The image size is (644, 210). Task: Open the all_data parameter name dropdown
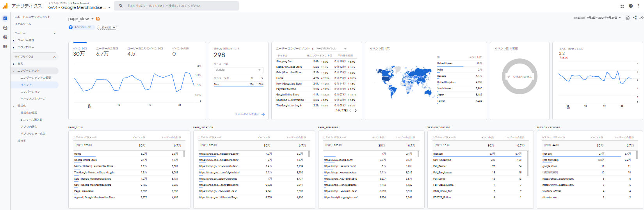tap(239, 70)
